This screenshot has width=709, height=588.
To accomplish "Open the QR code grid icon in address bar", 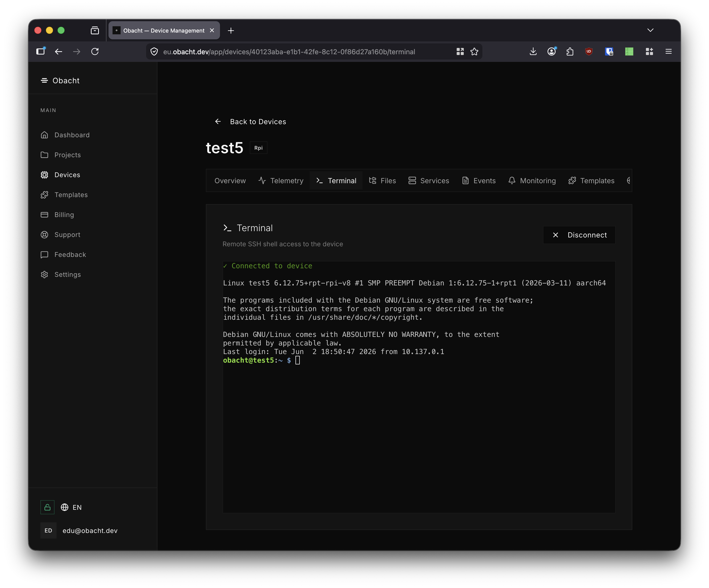I will coord(460,51).
